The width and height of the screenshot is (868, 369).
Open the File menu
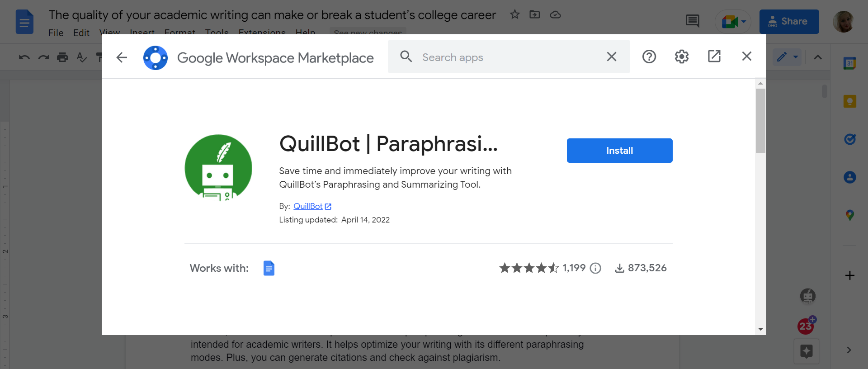[56, 33]
